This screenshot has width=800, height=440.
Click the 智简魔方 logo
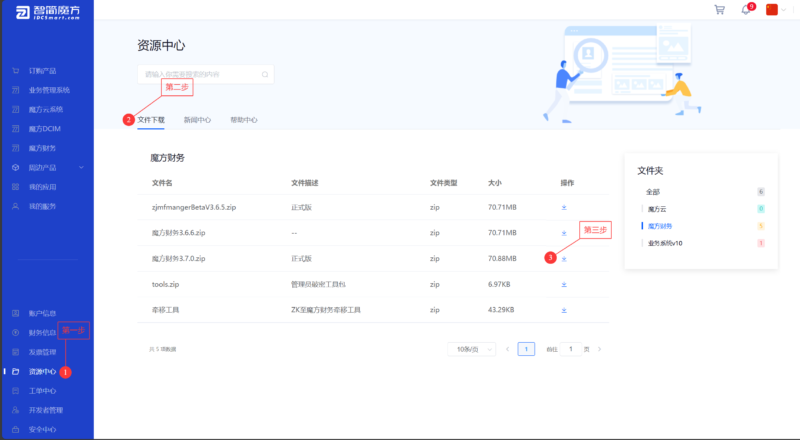(47, 12)
